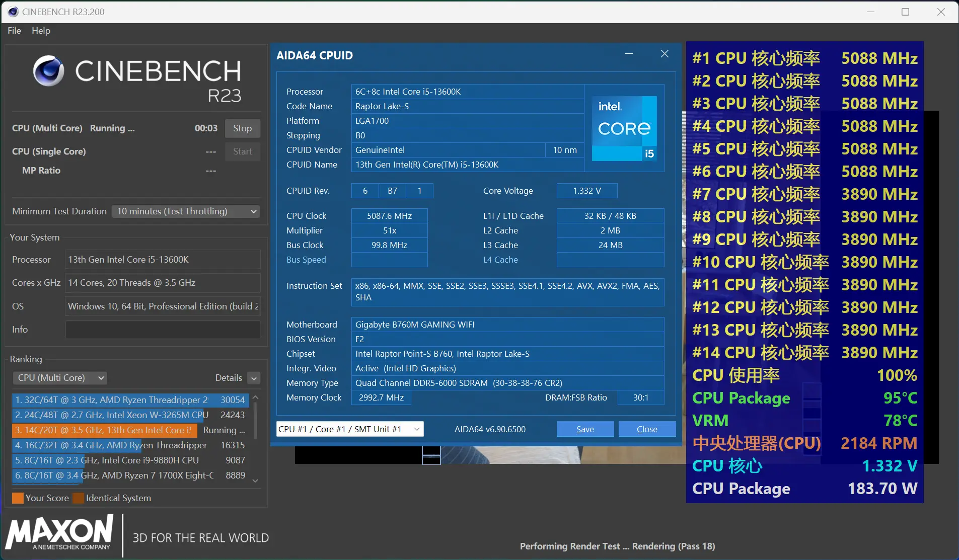This screenshot has height=560, width=959.
Task: Click the #1 CPU core frequency 5088 MHz row
Action: coord(804,58)
